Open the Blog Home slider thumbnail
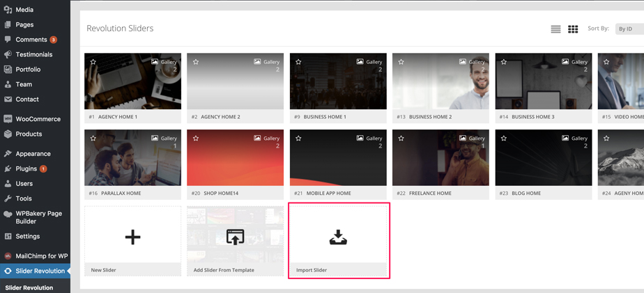Viewport: 644px width, 293px height. coord(544,157)
